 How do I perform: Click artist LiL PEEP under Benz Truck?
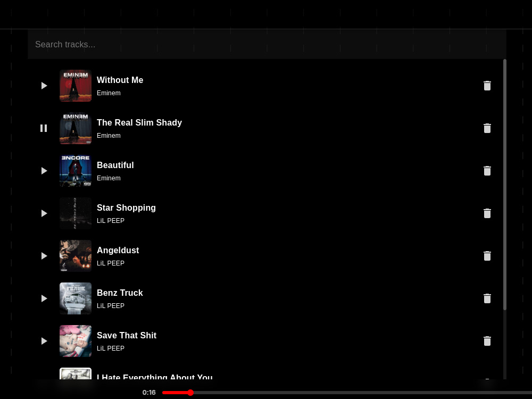pyautogui.click(x=111, y=306)
